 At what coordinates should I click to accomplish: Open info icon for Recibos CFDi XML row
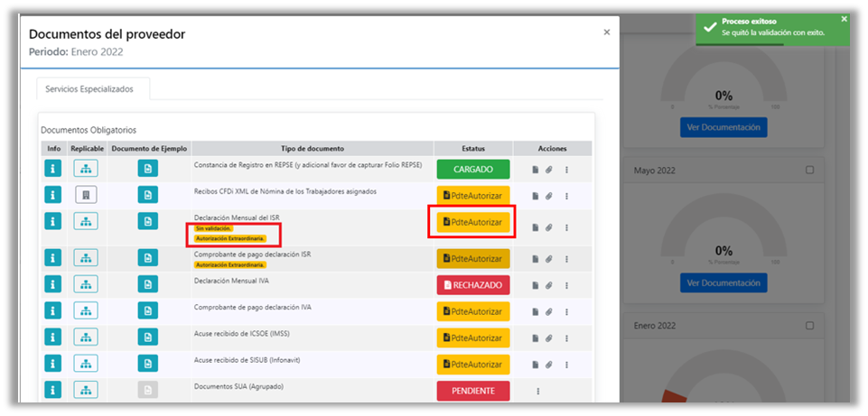(x=52, y=195)
